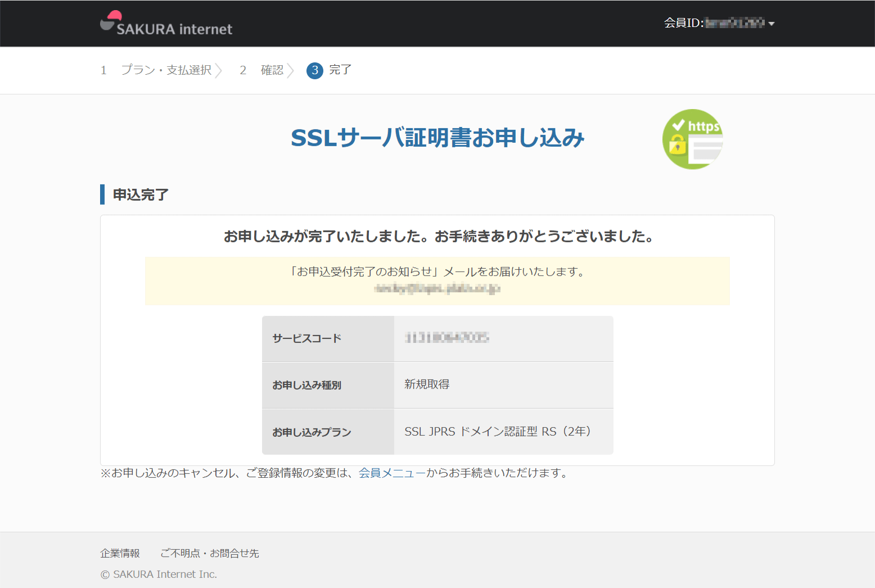Screen dimensions: 875x588
Task: Click the https SSL lock badge icon
Action: (x=693, y=139)
